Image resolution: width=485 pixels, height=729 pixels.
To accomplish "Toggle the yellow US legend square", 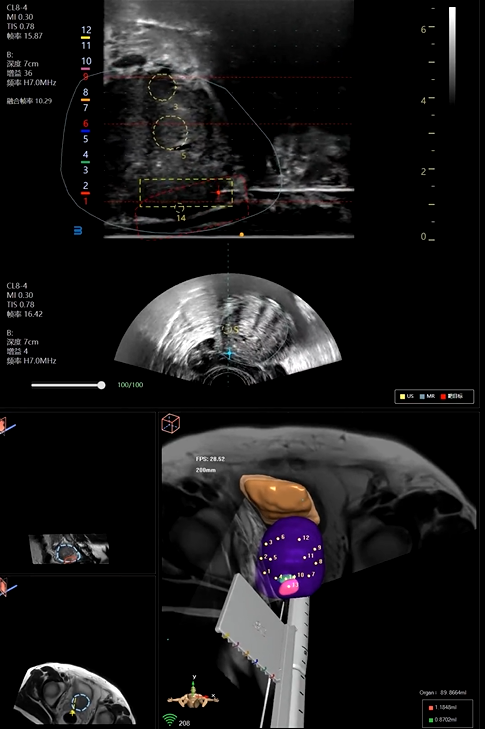I will click(402, 397).
